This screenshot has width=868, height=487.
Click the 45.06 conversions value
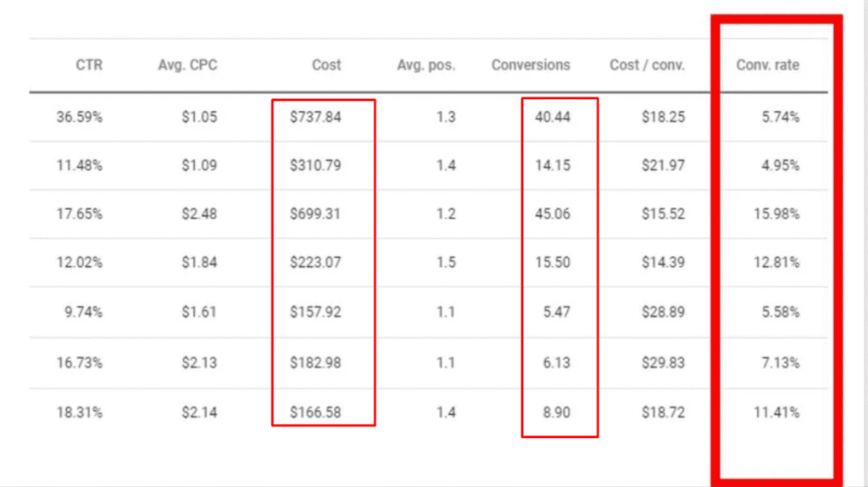553,214
